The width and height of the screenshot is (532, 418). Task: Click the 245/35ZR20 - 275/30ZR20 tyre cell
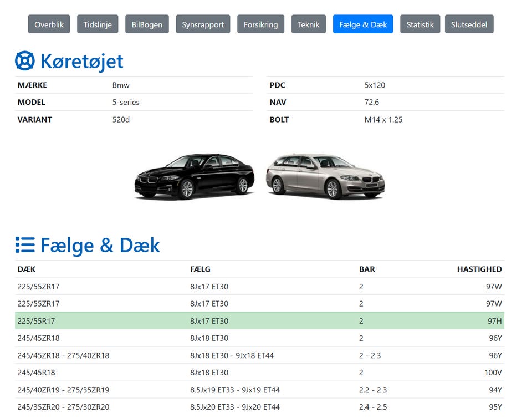(x=63, y=407)
